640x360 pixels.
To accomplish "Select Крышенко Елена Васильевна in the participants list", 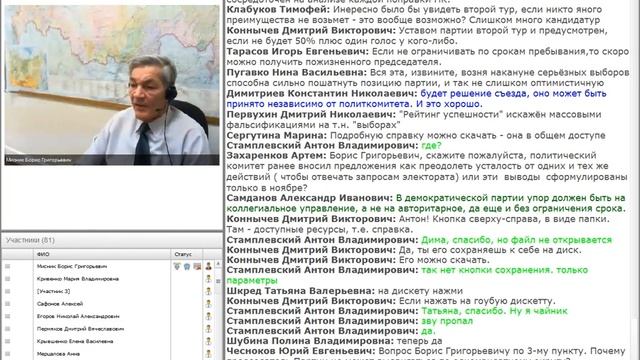I will [x=75, y=341].
